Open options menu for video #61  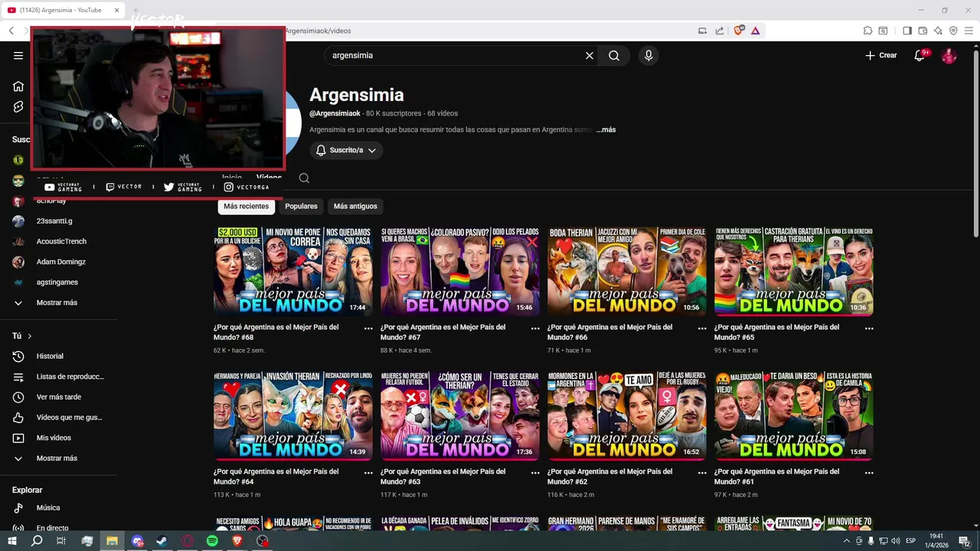click(x=869, y=473)
